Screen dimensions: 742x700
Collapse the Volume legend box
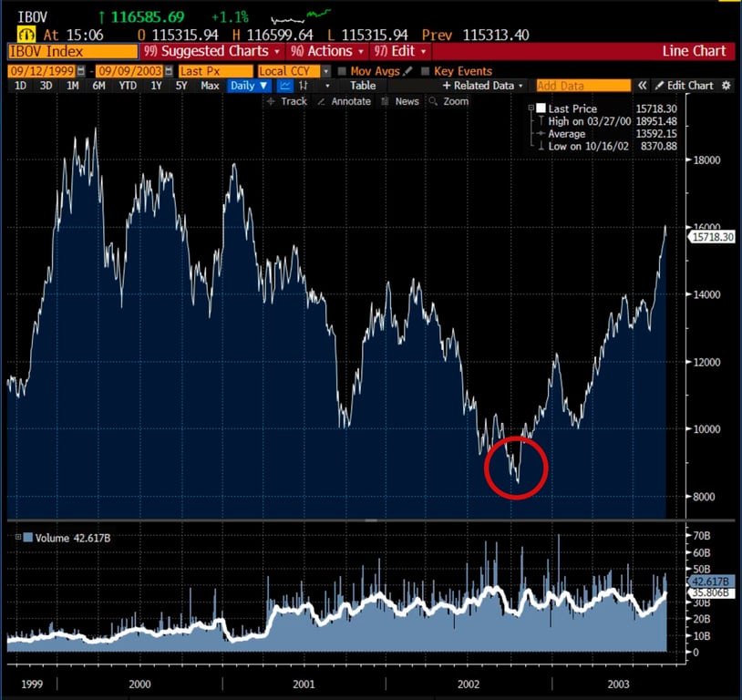click(18, 537)
